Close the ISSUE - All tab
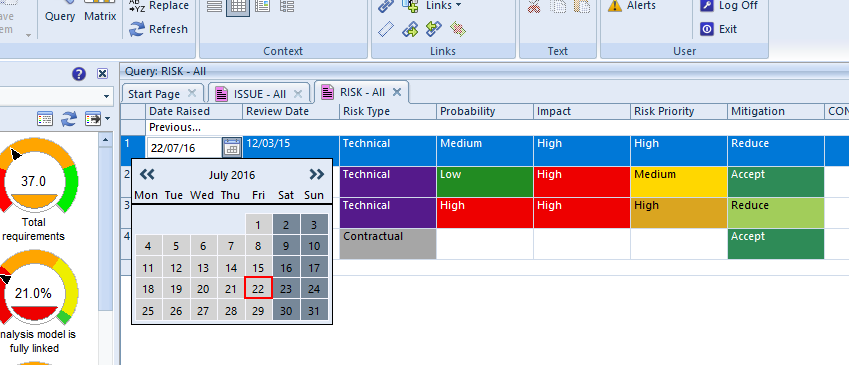The width and height of the screenshot is (849, 365). tap(297, 94)
